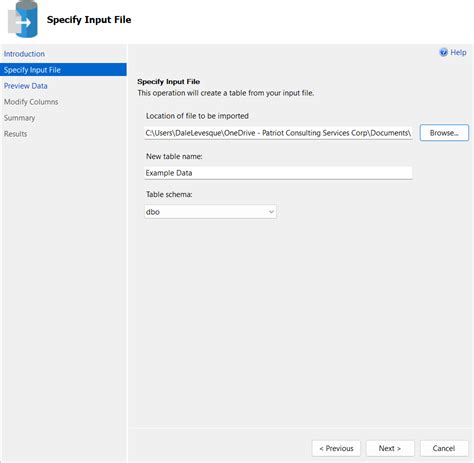The image size is (474, 463).
Task: Click the Specify Input File page title
Action: [x=89, y=20]
